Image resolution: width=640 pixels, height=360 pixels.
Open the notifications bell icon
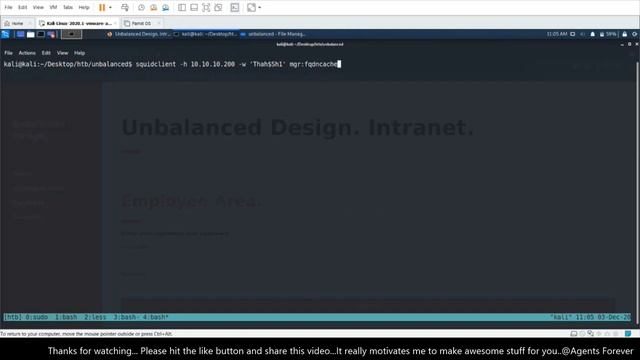click(593, 34)
